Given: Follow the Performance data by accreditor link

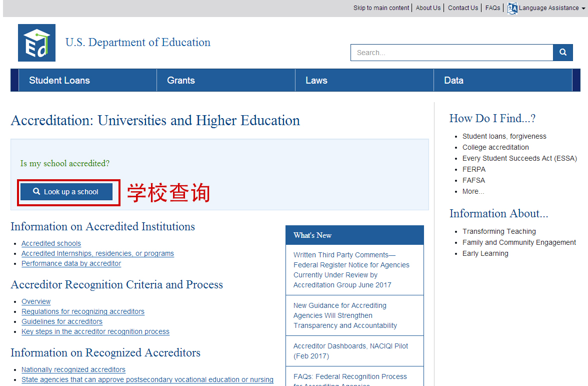Looking at the screenshot, I should (x=71, y=263).
